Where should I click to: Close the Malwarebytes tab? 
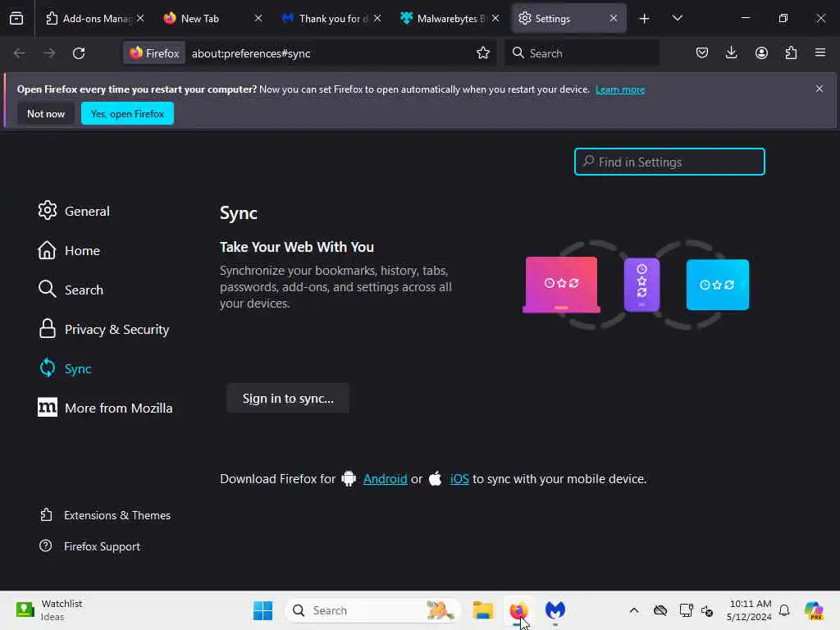point(495,19)
